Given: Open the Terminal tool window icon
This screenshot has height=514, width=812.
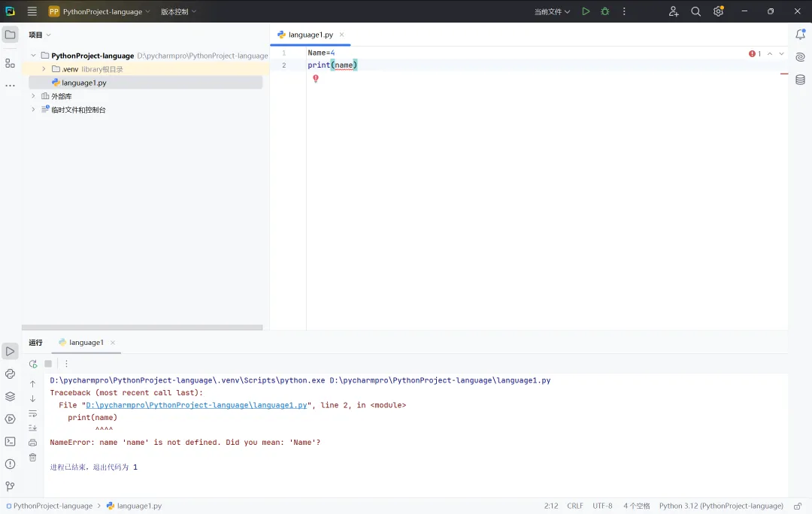Looking at the screenshot, I should [x=11, y=442].
